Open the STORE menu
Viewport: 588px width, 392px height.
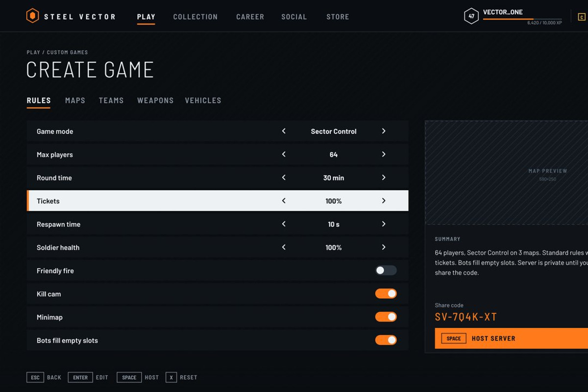pyautogui.click(x=338, y=17)
